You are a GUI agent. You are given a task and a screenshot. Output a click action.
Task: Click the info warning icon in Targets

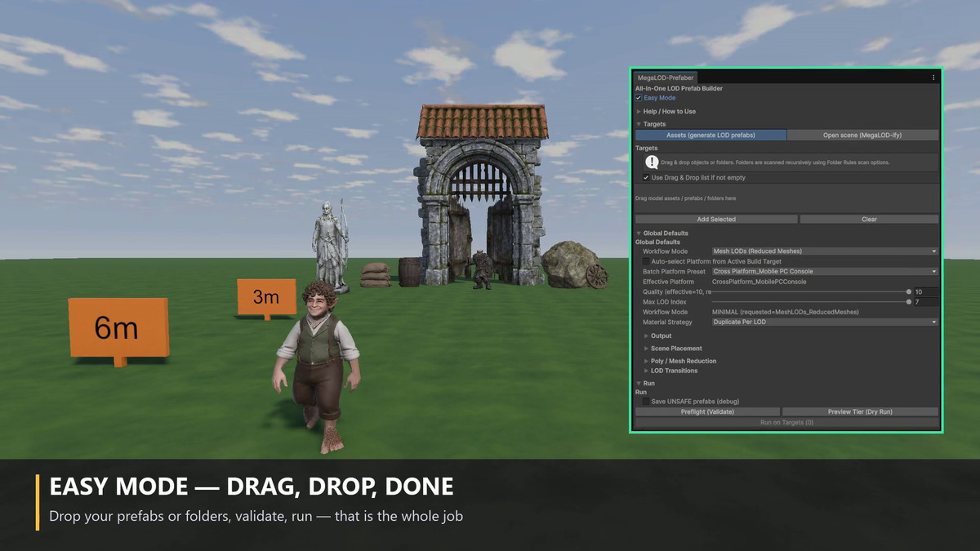tap(652, 162)
